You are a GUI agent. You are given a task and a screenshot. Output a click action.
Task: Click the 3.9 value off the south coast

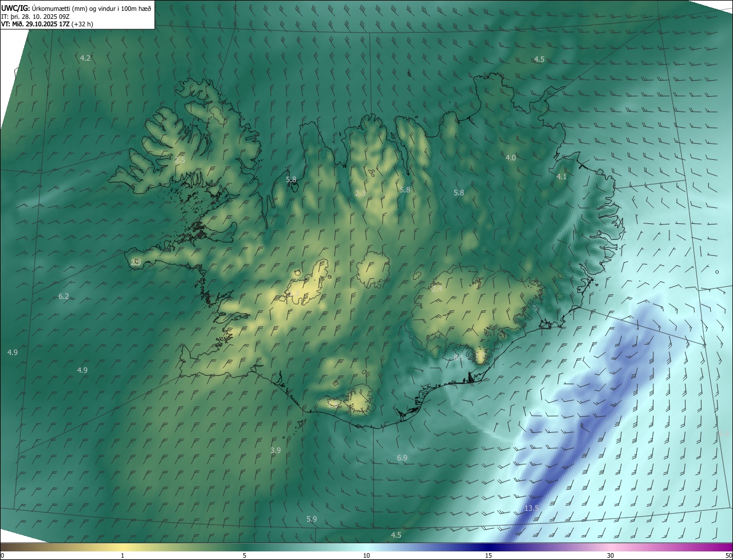point(275,451)
